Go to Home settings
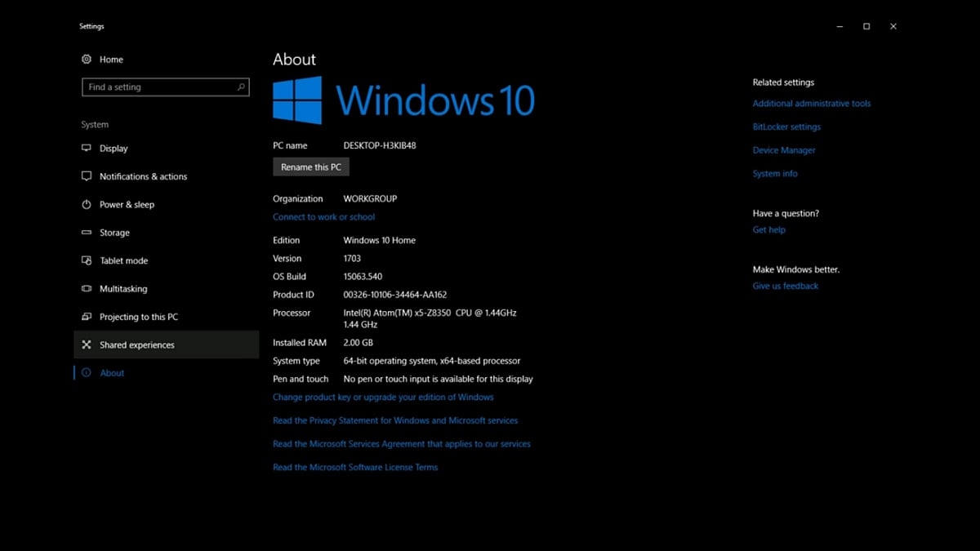Screen dimensions: 980x551 [111, 60]
